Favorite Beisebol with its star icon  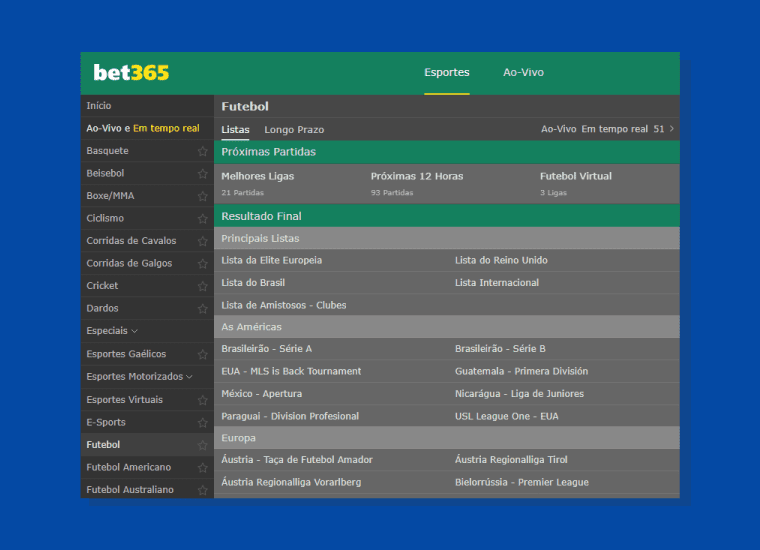coord(203,173)
